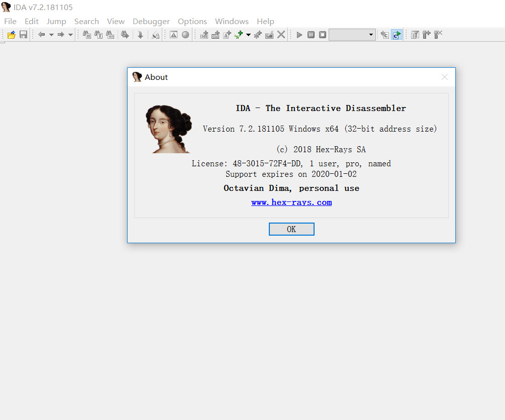Click the breakpoint list icon
505x420 pixels.
pos(415,35)
